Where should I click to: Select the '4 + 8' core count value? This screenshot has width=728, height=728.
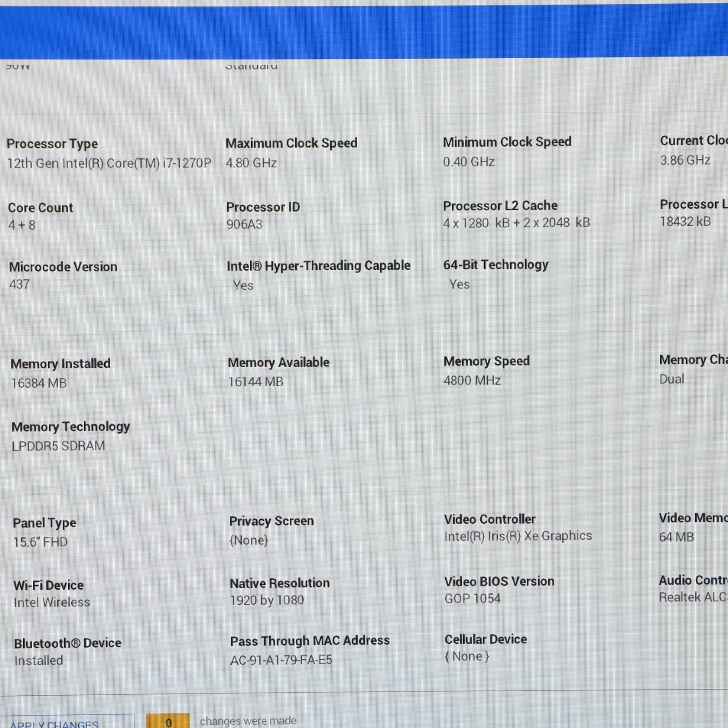22,225
